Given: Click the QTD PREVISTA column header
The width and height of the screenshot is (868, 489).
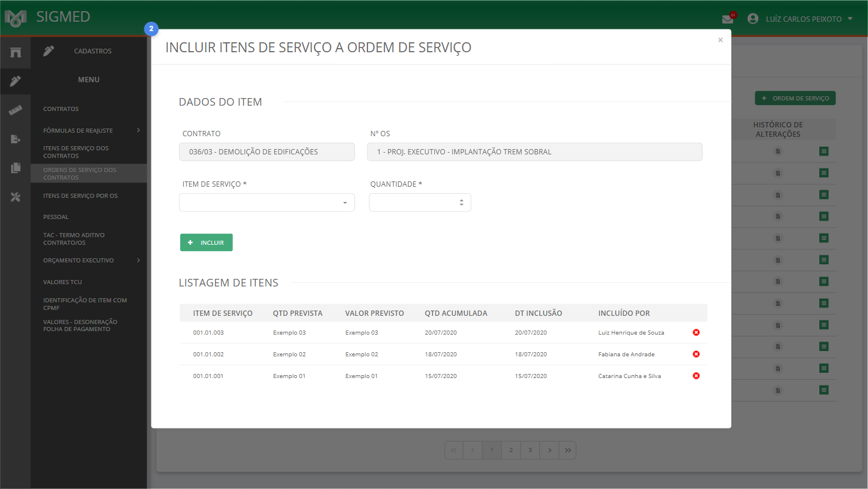Looking at the screenshot, I should coord(298,313).
